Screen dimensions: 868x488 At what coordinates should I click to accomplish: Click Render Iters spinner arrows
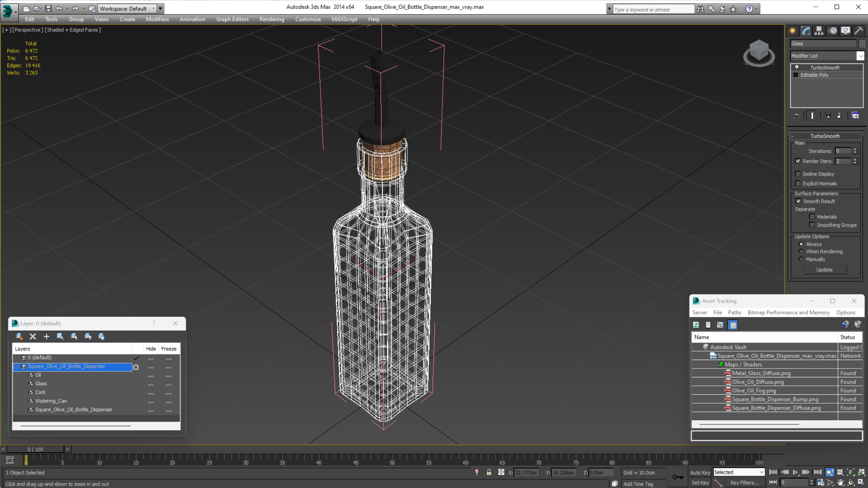(x=855, y=161)
